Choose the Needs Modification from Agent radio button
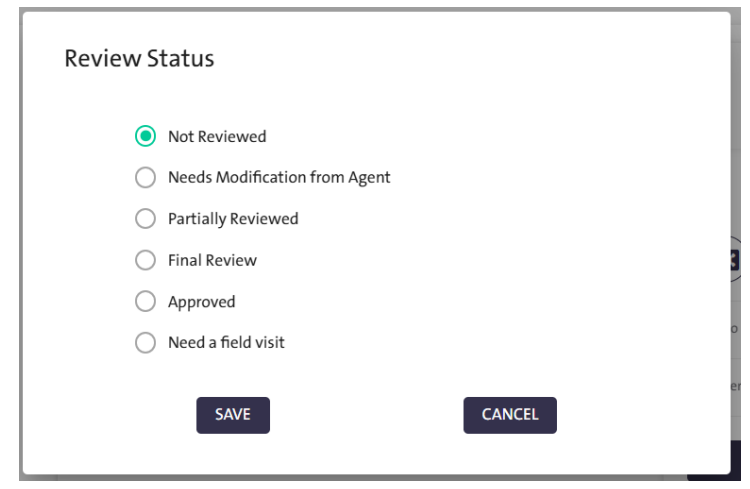The width and height of the screenshot is (750, 489). 145,177
